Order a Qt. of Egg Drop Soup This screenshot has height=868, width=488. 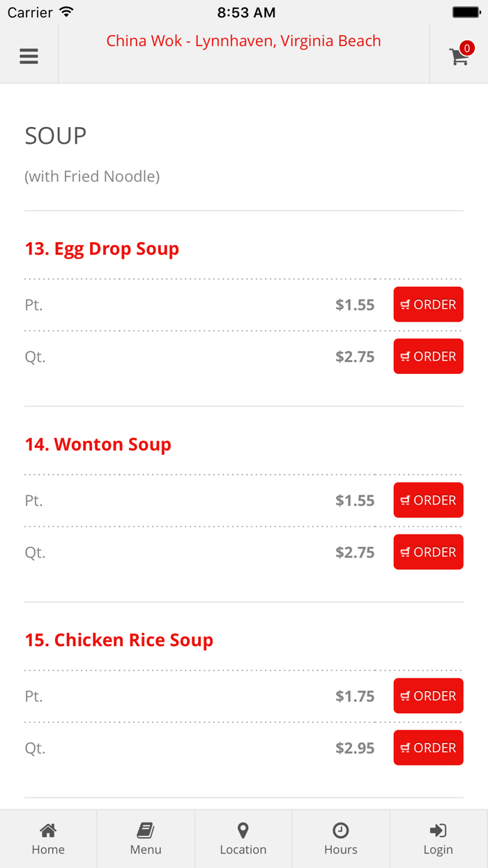(428, 356)
